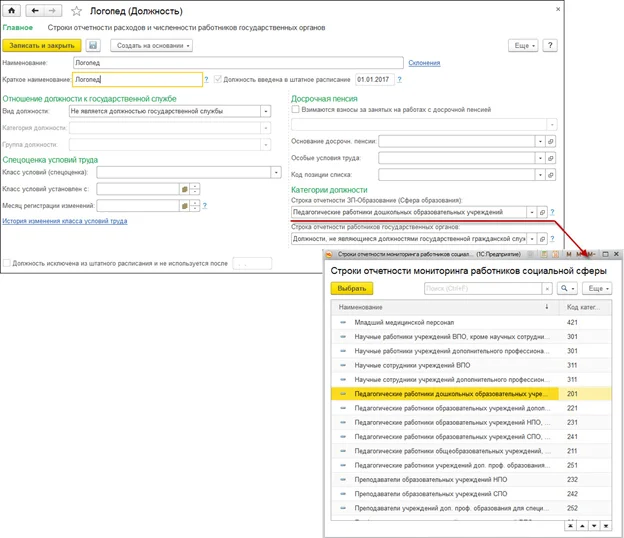
Task: Click the Краткое наименование field
Action: [137, 80]
